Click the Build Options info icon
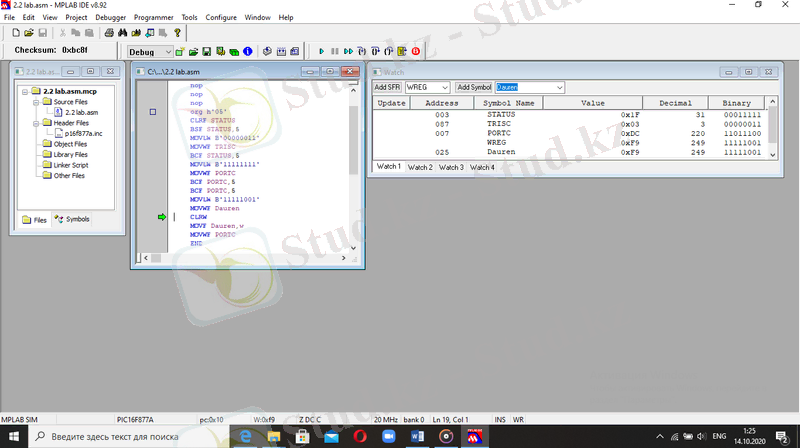The width and height of the screenshot is (800, 448). (x=247, y=51)
